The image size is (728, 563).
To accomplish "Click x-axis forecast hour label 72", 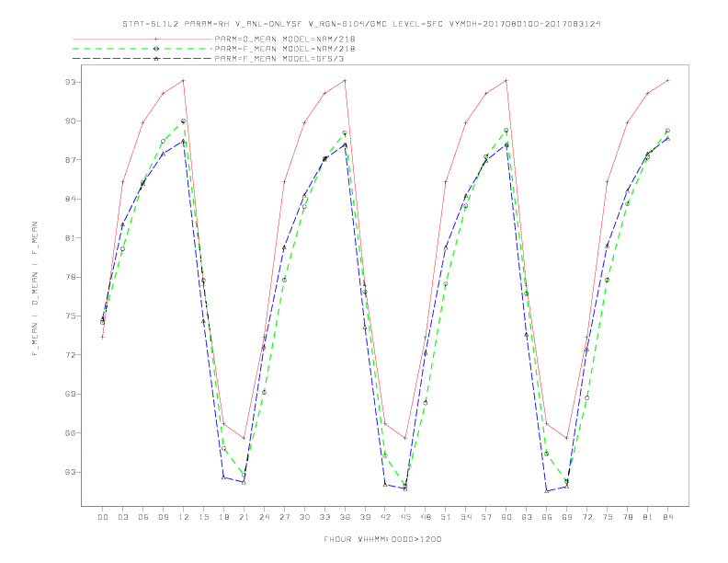I will (x=586, y=517).
